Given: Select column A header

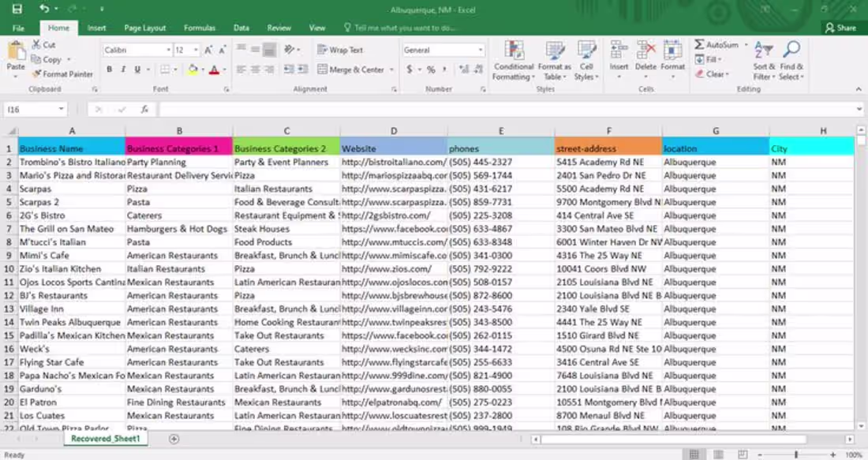Looking at the screenshot, I should [72, 131].
